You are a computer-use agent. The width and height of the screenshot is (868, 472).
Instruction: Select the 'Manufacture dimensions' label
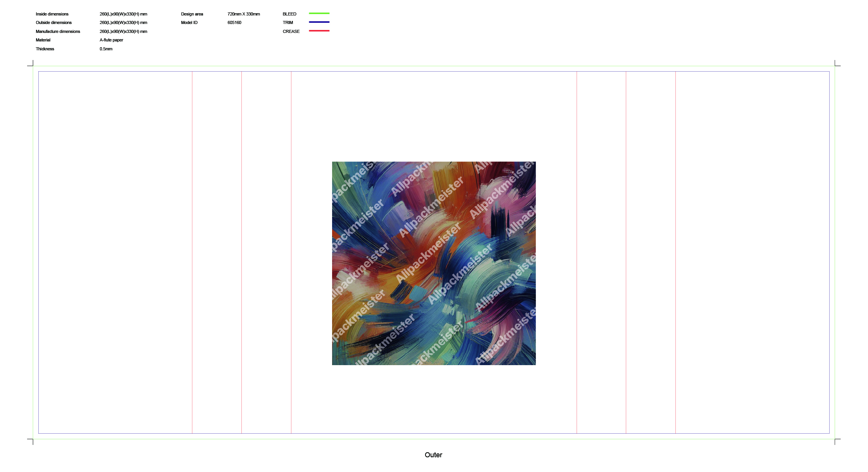pyautogui.click(x=58, y=31)
